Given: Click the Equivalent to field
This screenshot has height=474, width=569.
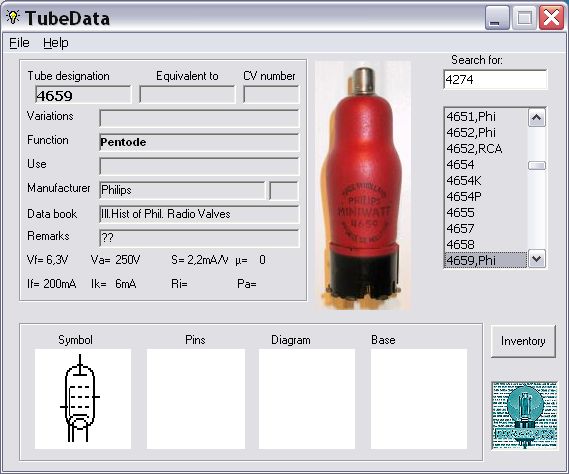Looking at the screenshot, I should [x=187, y=95].
